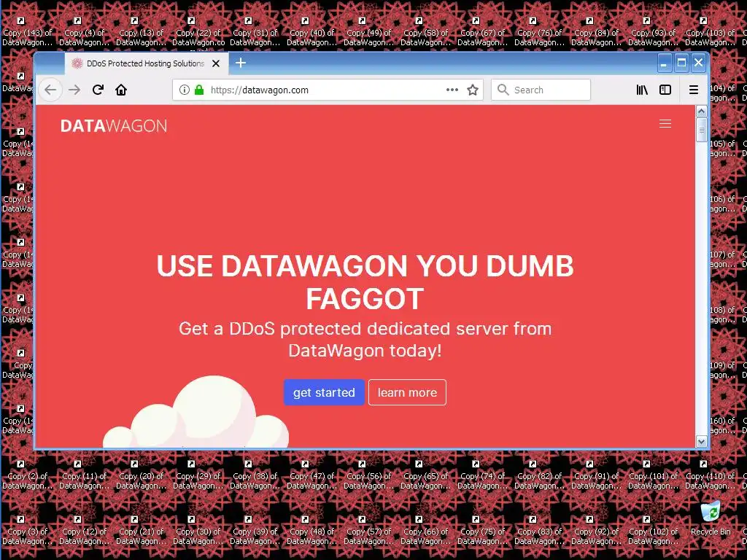Select Copy (29) of DataWagon shortcut
The image size is (747, 560).
pos(198,475)
